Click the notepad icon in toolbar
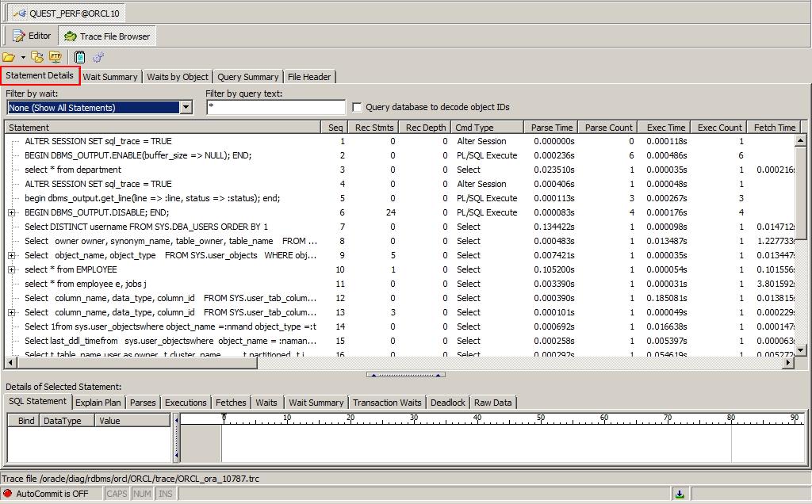812x504 pixels. 80,57
